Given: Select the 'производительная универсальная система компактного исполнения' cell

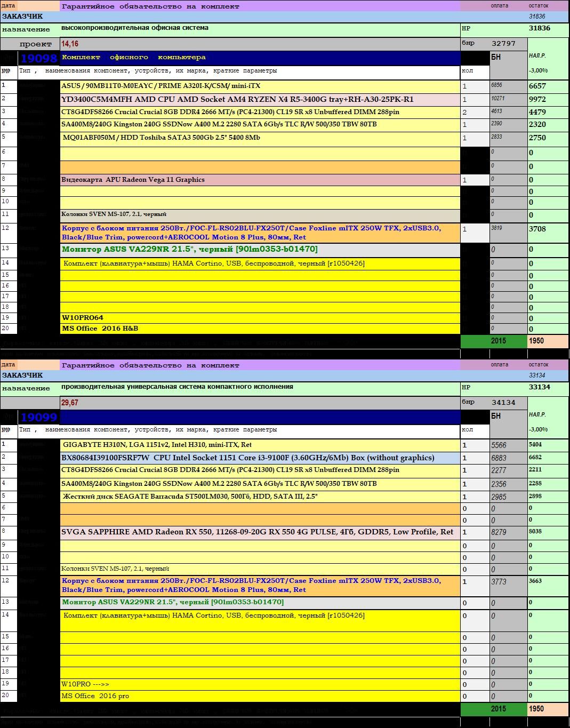Looking at the screenshot, I should coord(260,388).
